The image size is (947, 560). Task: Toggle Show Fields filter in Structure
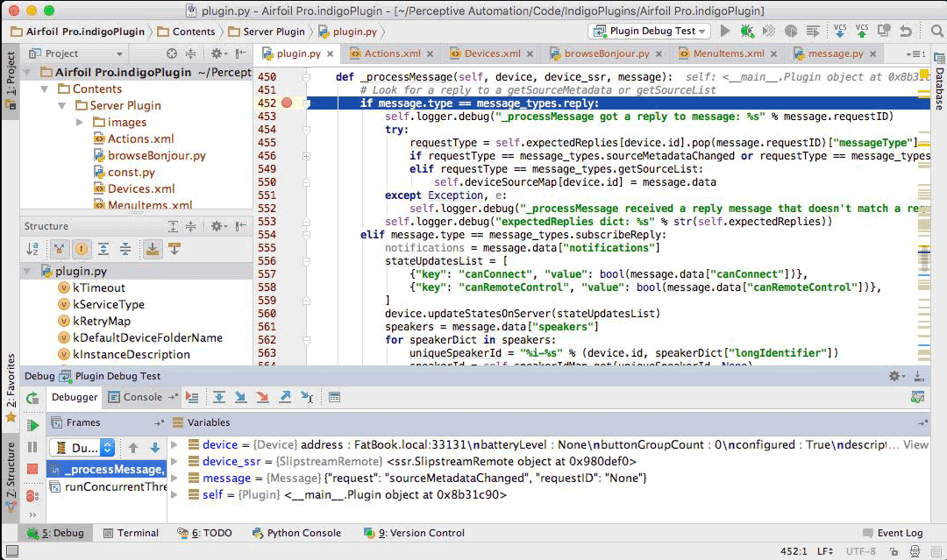(82, 250)
